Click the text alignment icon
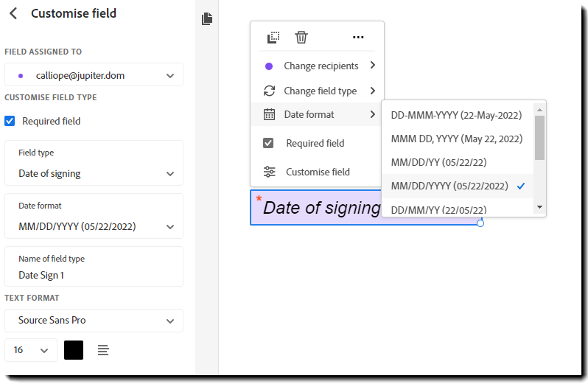Screen dimensions: 588x384 (x=103, y=350)
